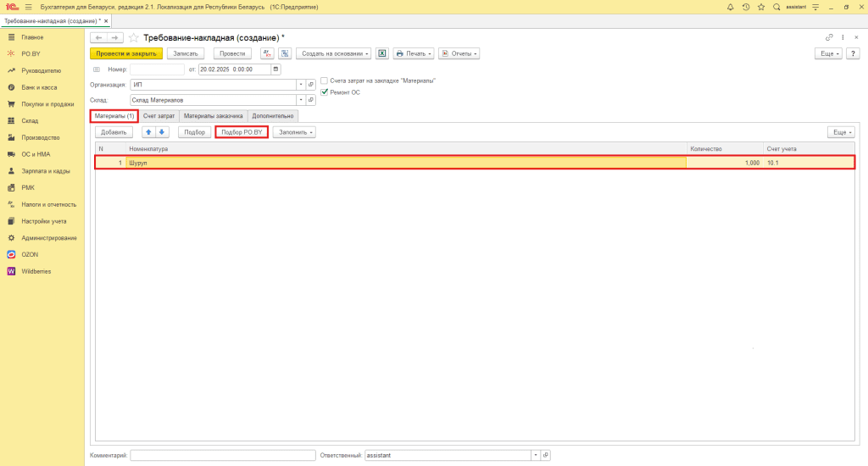Open the Печать dropdown
Image resolution: width=868 pixels, height=466 pixels.
[x=414, y=53]
